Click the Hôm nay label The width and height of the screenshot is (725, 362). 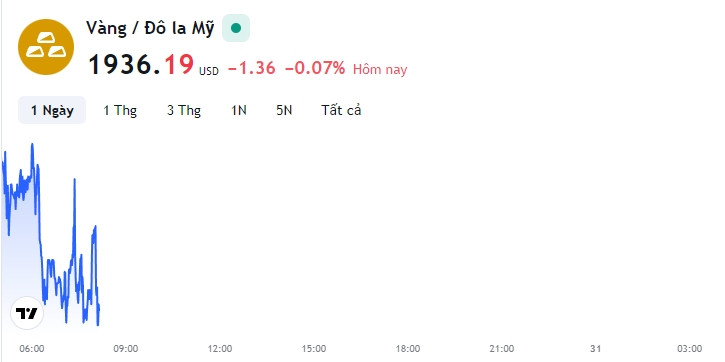(380, 69)
